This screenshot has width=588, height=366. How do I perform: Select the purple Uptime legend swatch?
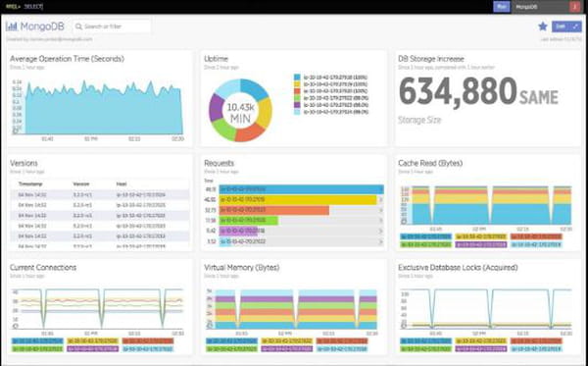(297, 105)
